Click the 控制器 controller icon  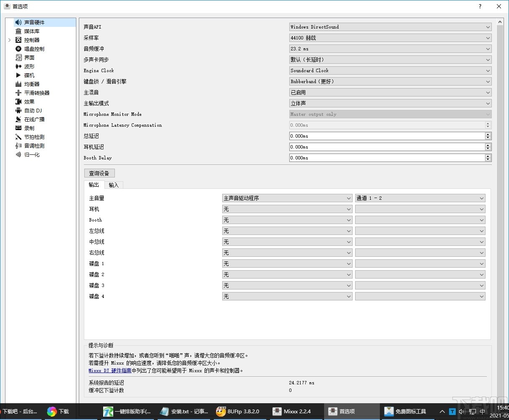(18, 40)
